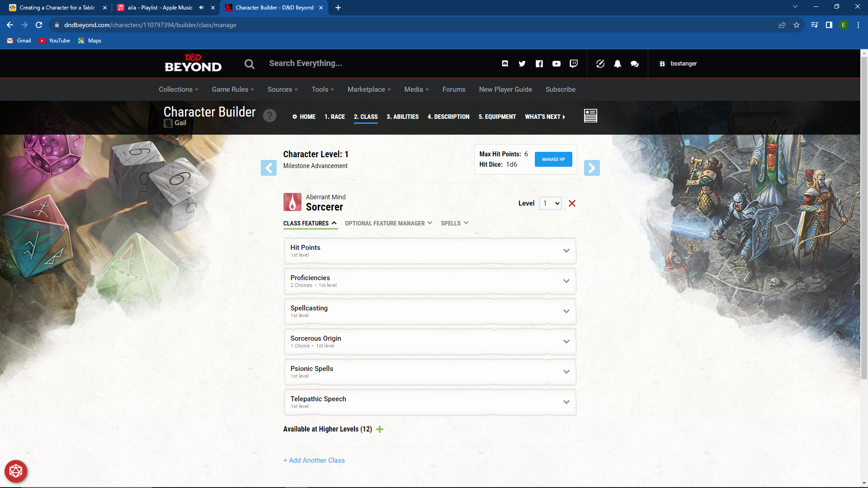This screenshot has height=488, width=868.
Task: Go to next builder step arrow
Action: click(x=592, y=168)
